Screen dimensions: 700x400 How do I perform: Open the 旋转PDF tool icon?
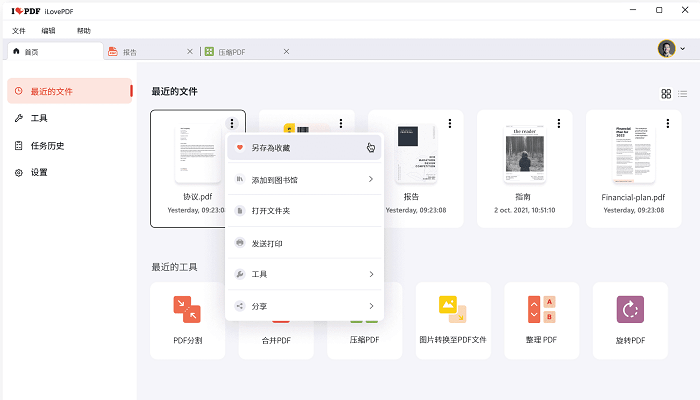click(630, 309)
